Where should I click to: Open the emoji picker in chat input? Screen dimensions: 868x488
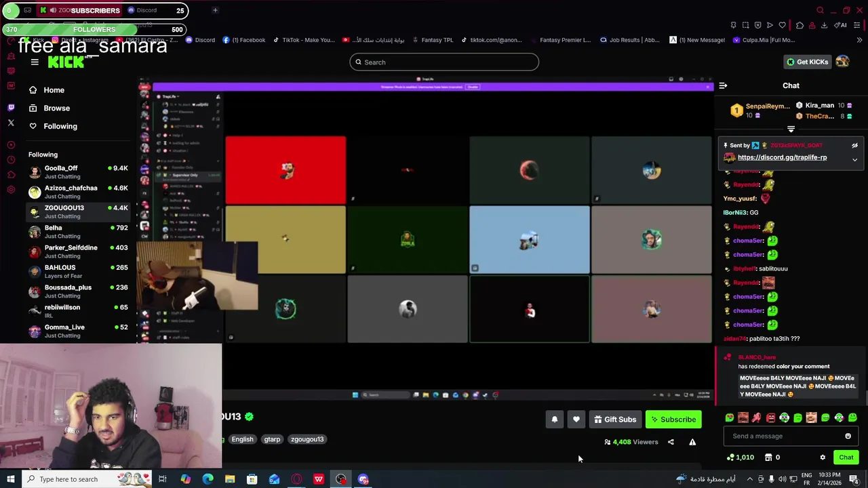848,436
